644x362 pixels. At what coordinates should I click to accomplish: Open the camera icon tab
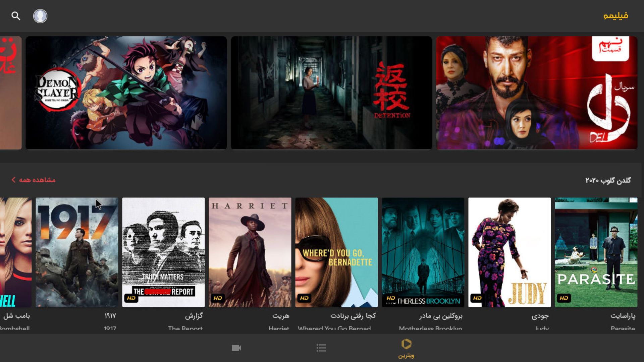pyautogui.click(x=236, y=348)
